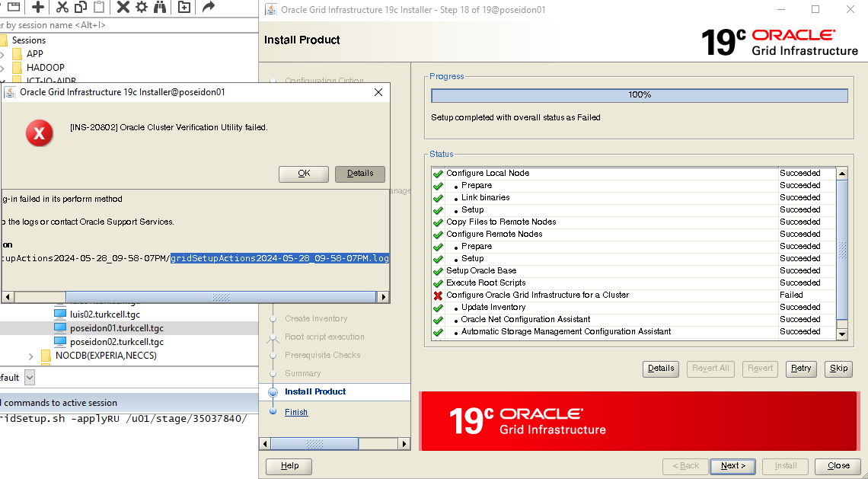
Task: Select the Finish step circle
Action: coord(274,411)
